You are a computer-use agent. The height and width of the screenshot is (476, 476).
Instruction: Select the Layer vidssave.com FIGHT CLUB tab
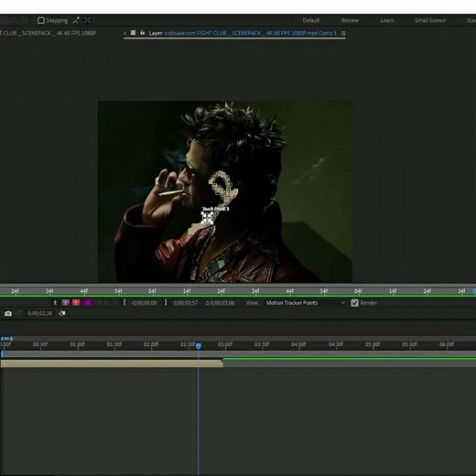click(x=243, y=33)
